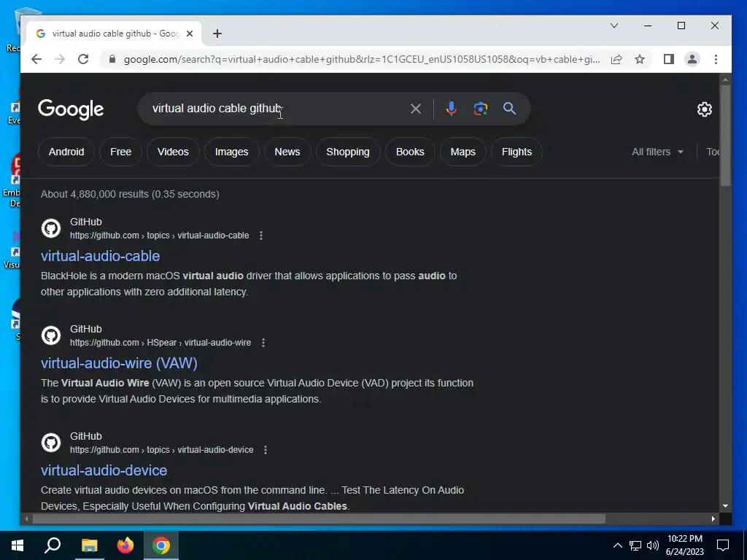Click into the Google search text field
The width and height of the screenshot is (747, 560).
coord(276,109)
